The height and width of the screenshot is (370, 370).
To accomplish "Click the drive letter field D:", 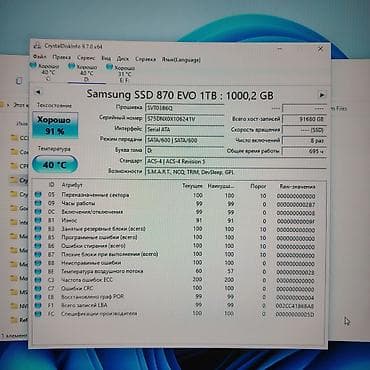I will 185,151.
